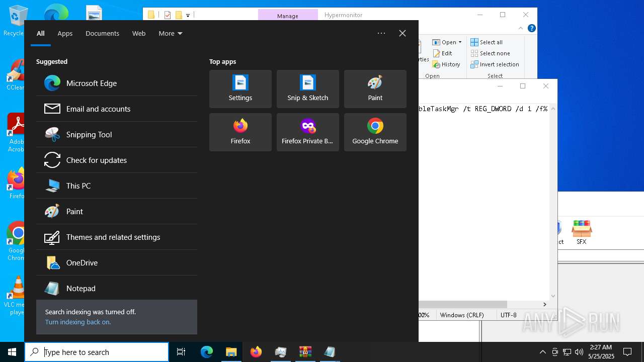This screenshot has height=362, width=644.
Task: Open the search options ellipsis menu
Action: tap(381, 33)
